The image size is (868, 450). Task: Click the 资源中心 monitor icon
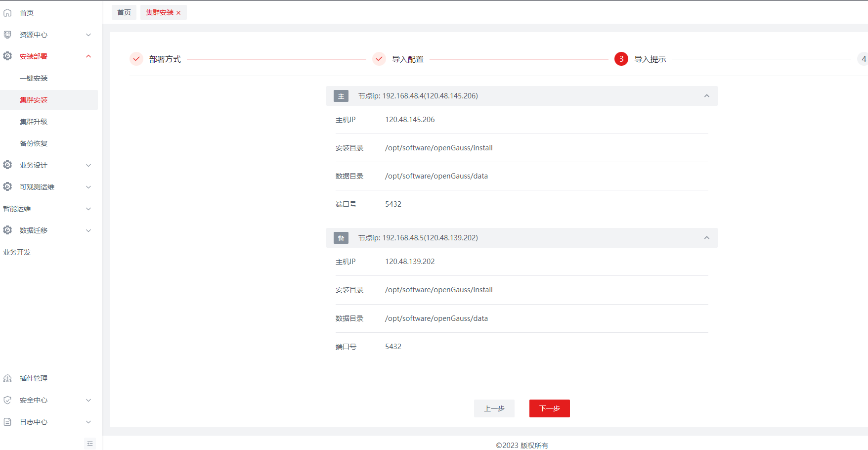pos(7,35)
